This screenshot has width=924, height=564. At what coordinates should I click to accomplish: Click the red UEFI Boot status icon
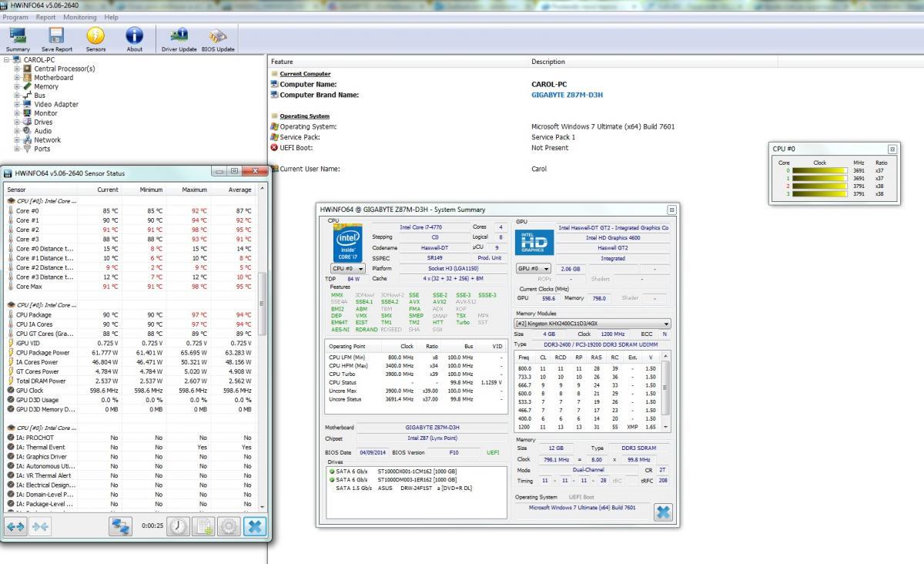tap(274, 147)
